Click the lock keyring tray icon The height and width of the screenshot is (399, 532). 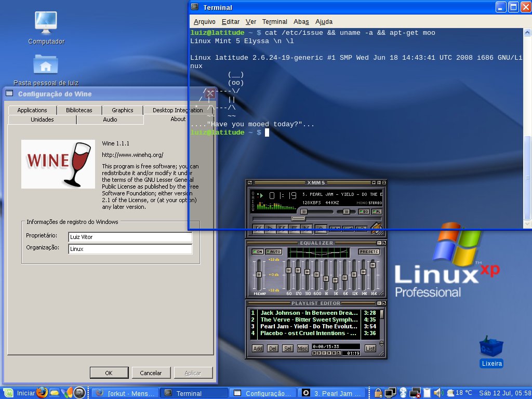(378, 393)
